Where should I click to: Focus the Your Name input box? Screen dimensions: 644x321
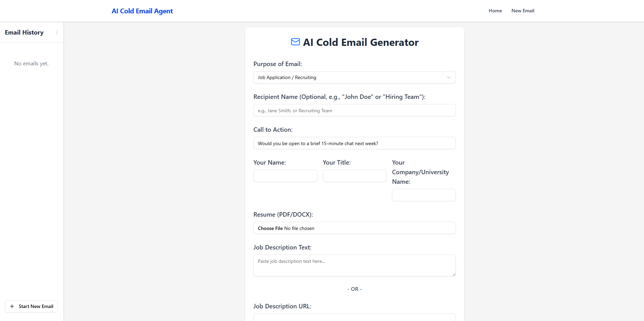point(285,176)
